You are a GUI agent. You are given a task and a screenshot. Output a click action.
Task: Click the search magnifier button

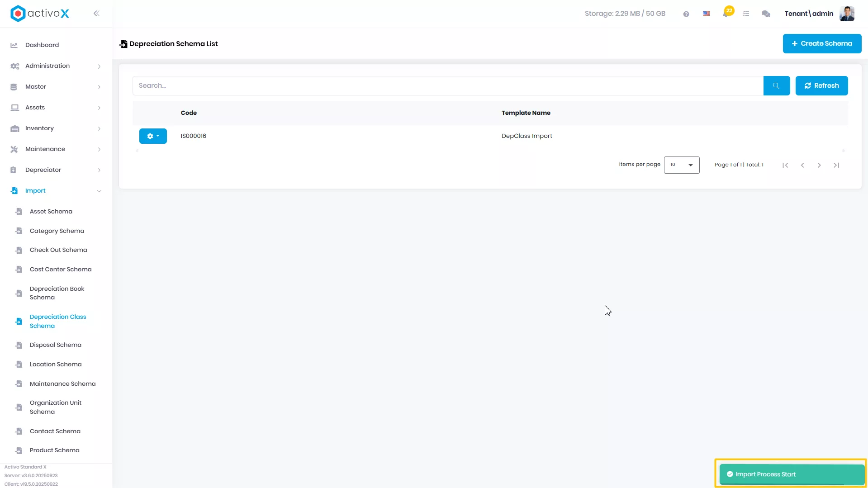point(776,85)
